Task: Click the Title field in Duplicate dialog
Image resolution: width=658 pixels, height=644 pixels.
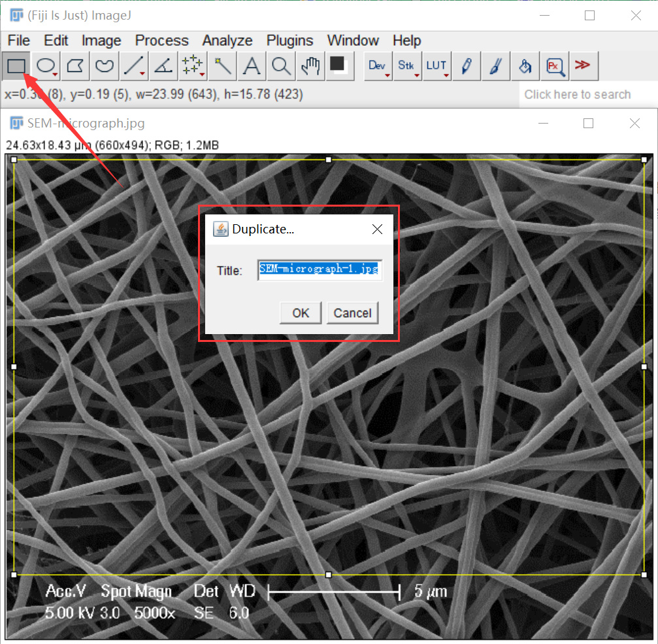Action: (320, 269)
